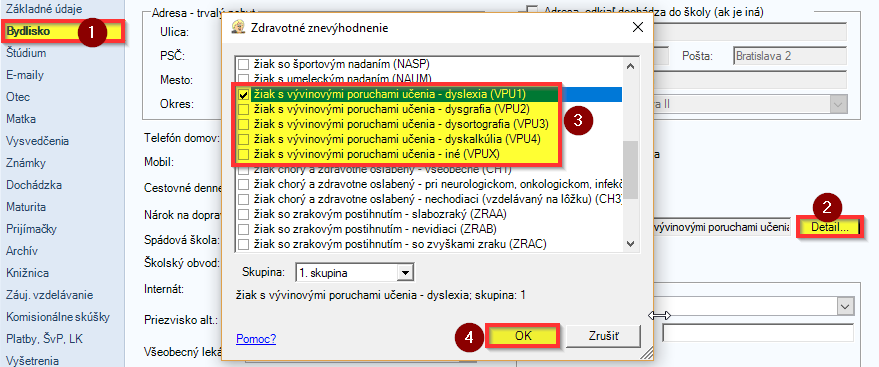Viewport: 879px width, 367px height.
Task: Uncheck dyslexia (VPU1) checkbox
Action: point(243,94)
